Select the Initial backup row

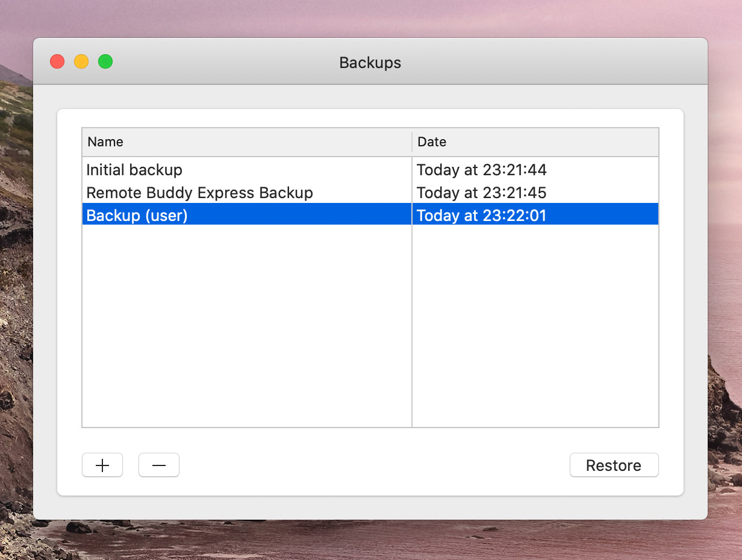point(370,170)
